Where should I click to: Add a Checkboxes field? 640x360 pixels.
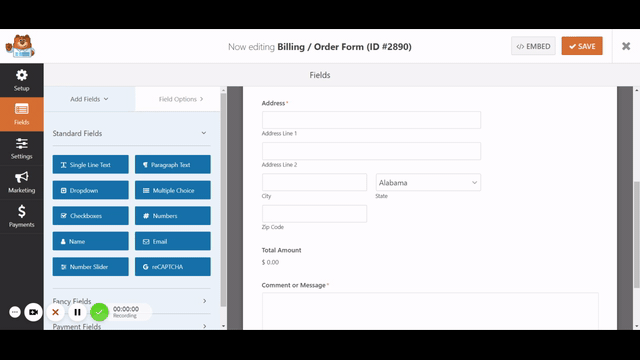(x=91, y=216)
